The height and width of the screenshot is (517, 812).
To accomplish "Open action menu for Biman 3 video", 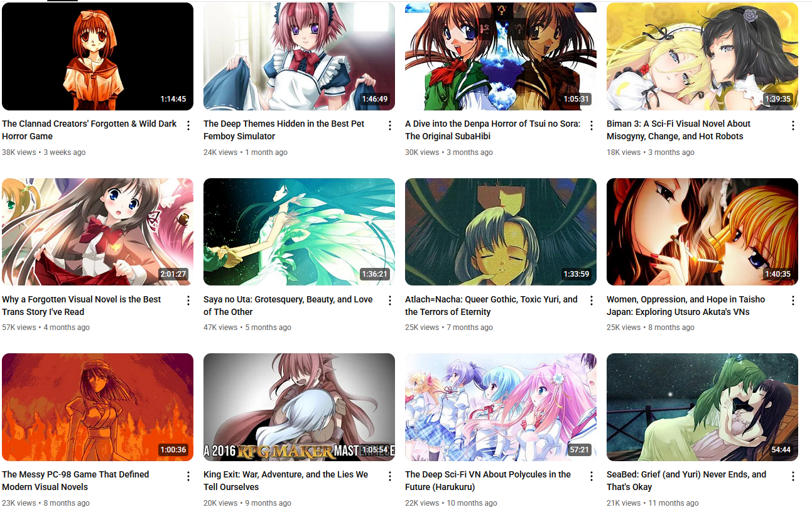I will click(793, 125).
